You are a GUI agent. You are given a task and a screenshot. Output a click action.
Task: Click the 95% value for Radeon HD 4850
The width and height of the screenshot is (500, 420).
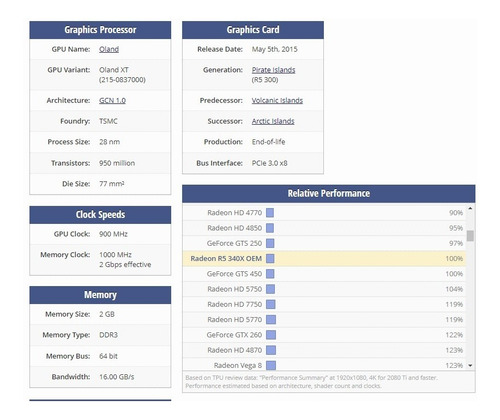[x=456, y=228]
